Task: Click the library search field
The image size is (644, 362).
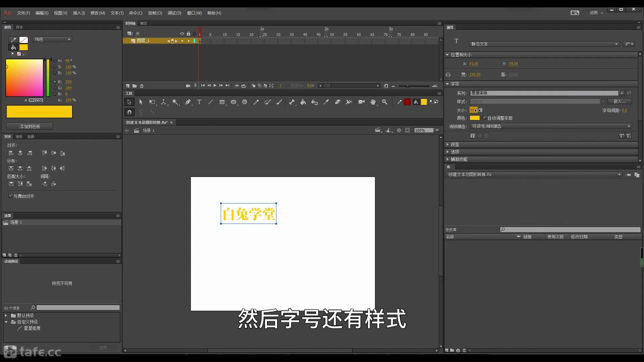Action: pos(570,230)
